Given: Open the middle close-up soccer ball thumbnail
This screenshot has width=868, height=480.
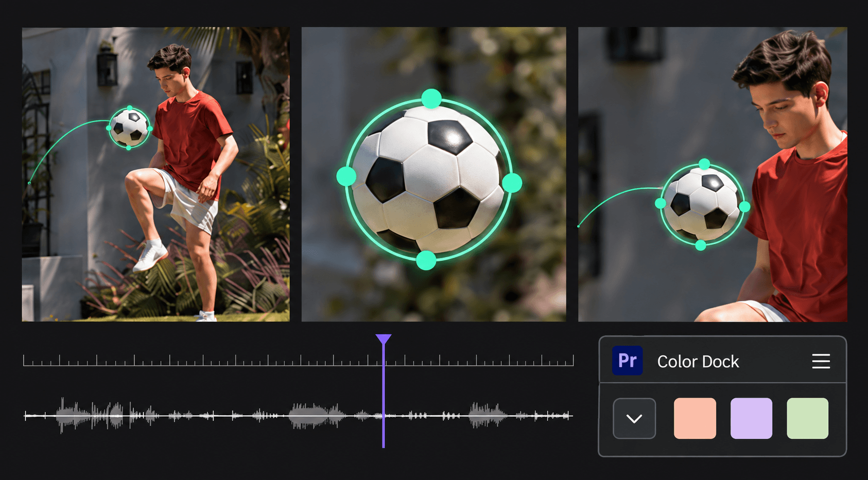Looking at the screenshot, I should (x=433, y=174).
